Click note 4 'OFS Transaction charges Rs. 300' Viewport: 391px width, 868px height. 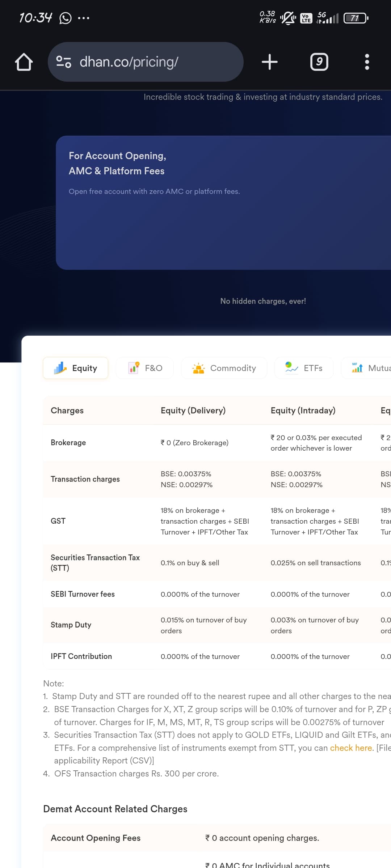point(131,774)
